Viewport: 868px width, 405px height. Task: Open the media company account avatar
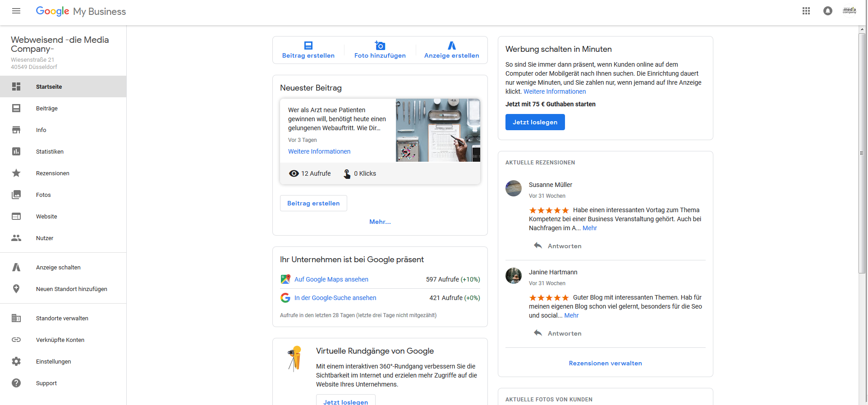point(850,11)
